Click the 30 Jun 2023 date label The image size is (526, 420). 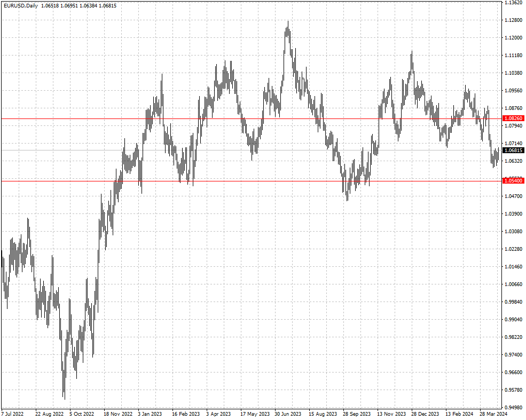point(288,414)
